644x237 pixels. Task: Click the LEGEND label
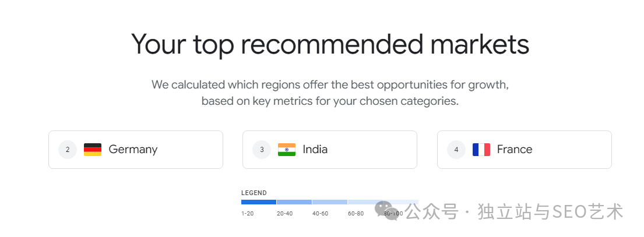(x=254, y=193)
